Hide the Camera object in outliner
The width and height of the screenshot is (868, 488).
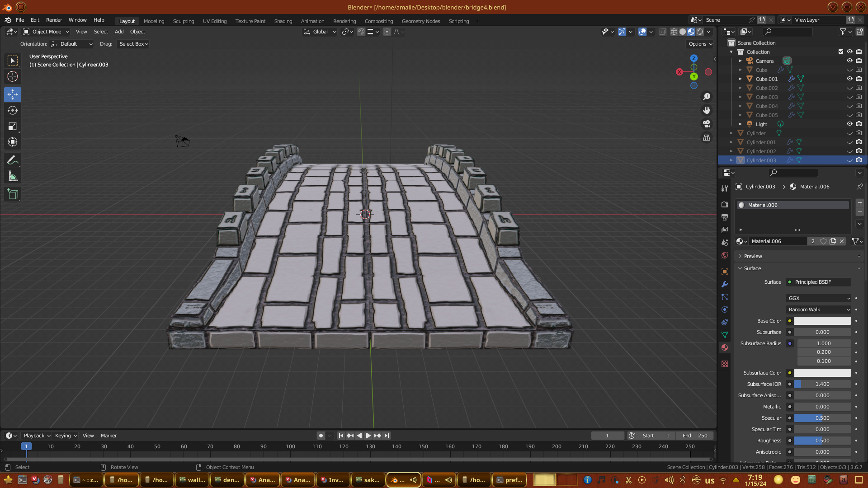[x=849, y=61]
